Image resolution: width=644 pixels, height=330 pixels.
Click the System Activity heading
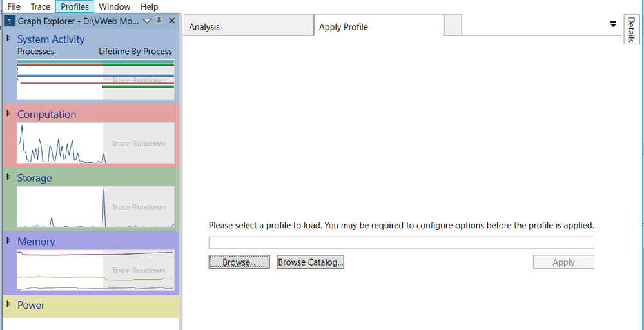click(x=50, y=39)
